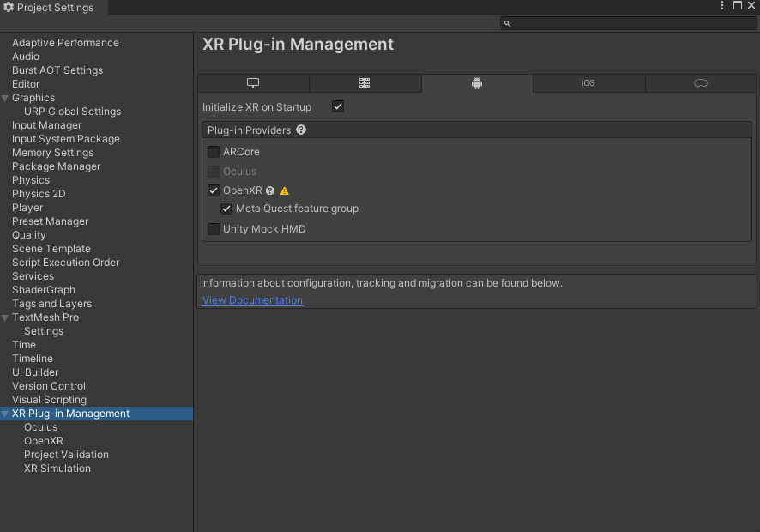Viewport: 760px width, 532px height.
Task: Switch to the desktop platform icon tab
Action: click(253, 82)
